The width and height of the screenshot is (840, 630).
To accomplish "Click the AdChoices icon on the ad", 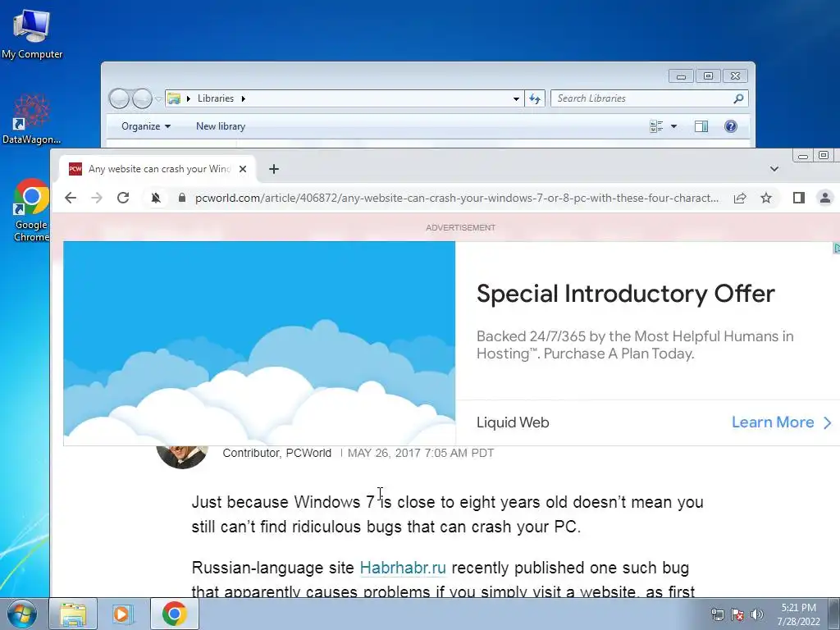I will [836, 248].
